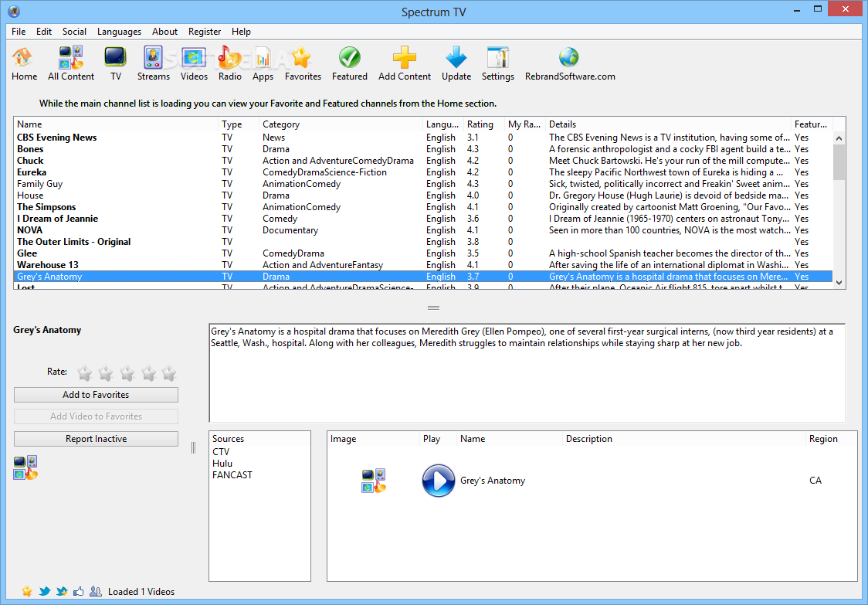Click the horizontal splitter grip below channel list
868x605 pixels.
tap(433, 308)
